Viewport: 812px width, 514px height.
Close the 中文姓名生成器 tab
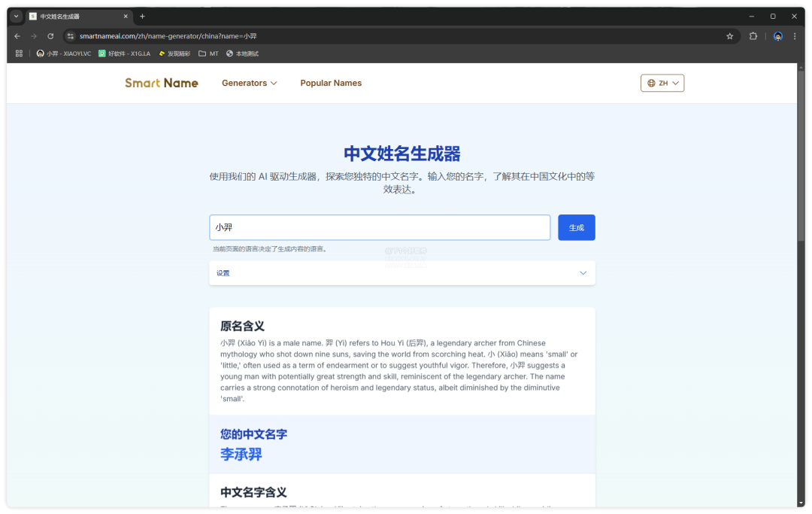126,16
